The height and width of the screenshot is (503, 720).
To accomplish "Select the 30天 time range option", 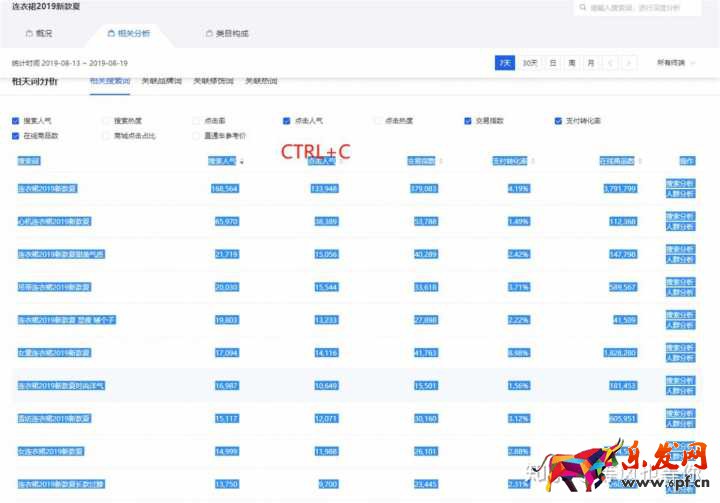I will 530,63.
